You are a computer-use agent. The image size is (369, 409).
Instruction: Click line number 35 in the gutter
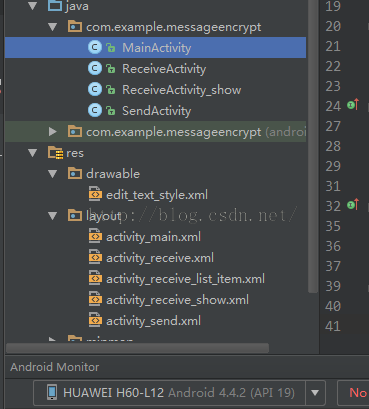coord(333,226)
